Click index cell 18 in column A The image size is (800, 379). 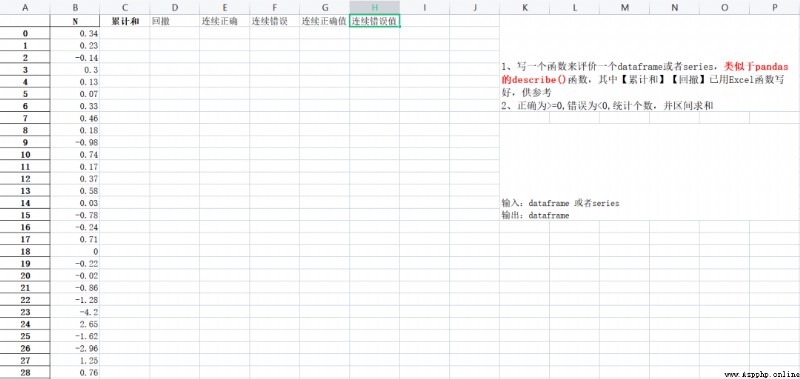(25, 251)
